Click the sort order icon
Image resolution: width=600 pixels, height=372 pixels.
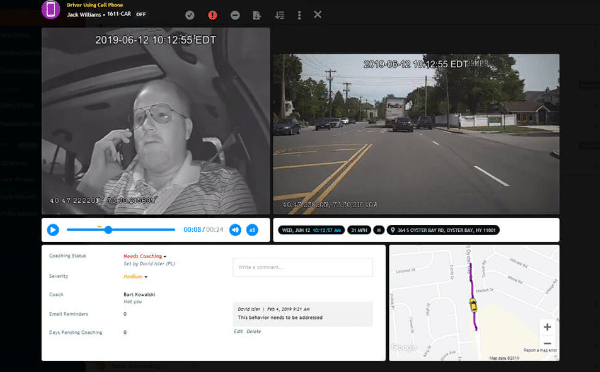[x=280, y=15]
